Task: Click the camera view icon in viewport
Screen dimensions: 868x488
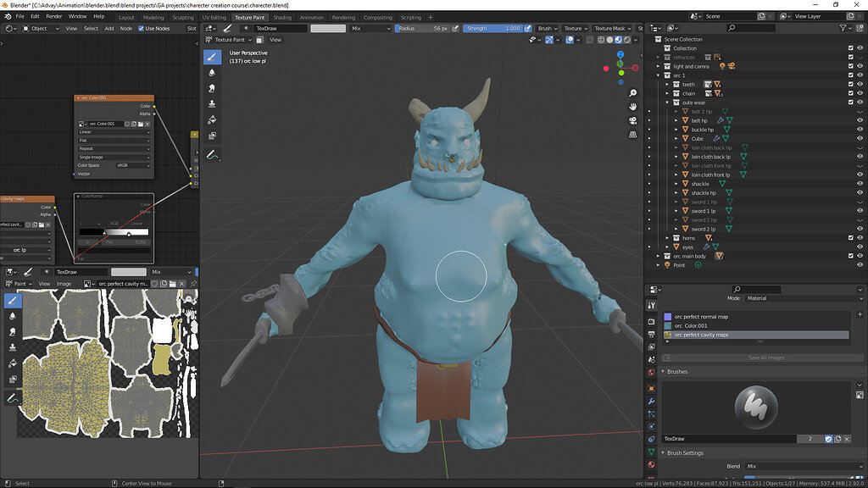Action: (x=633, y=120)
